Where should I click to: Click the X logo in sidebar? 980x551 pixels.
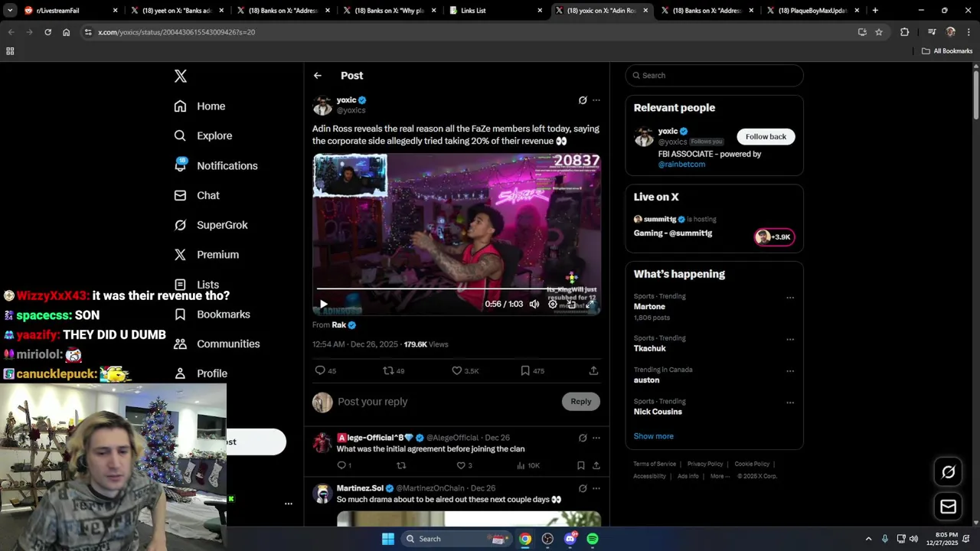[180, 76]
